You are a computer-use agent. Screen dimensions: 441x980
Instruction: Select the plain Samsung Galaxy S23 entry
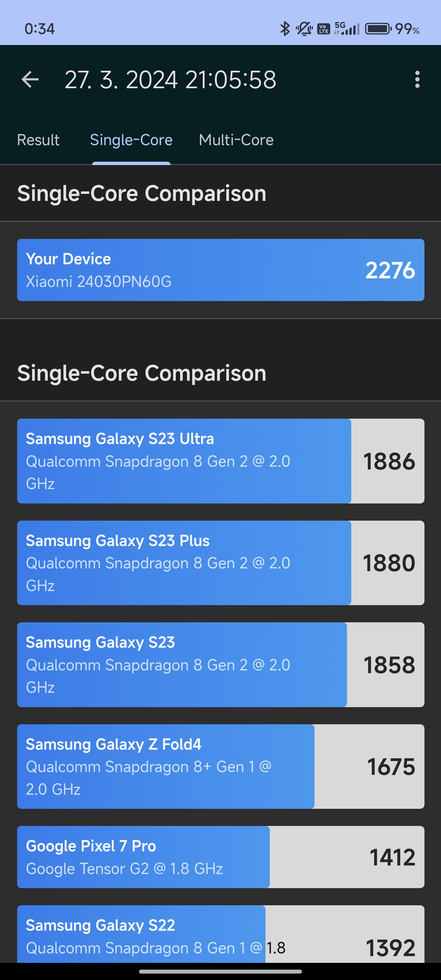click(221, 665)
